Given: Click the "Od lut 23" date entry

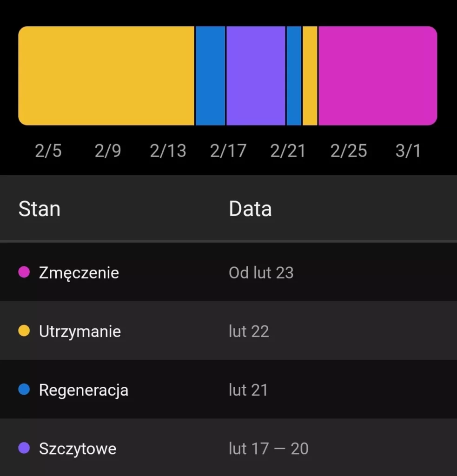Looking at the screenshot, I should (261, 272).
